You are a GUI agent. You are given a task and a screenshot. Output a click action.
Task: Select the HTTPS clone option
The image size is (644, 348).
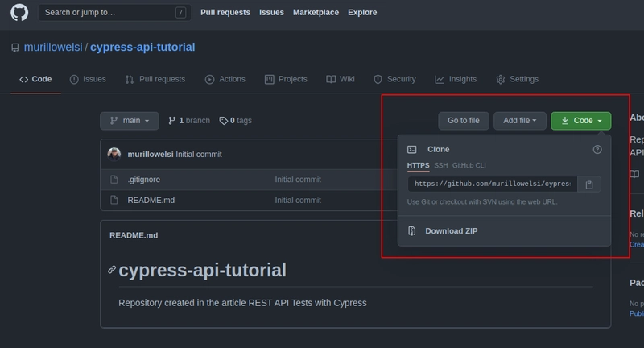418,165
